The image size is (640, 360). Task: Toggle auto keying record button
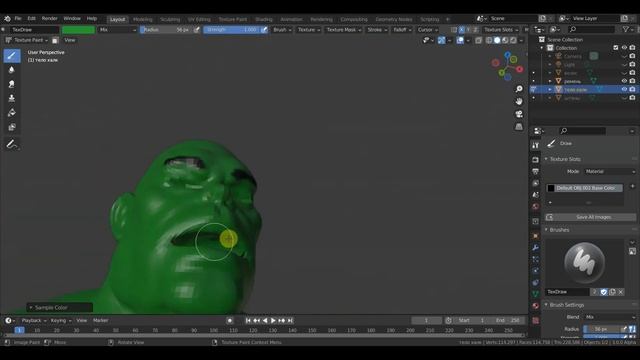click(x=230, y=321)
